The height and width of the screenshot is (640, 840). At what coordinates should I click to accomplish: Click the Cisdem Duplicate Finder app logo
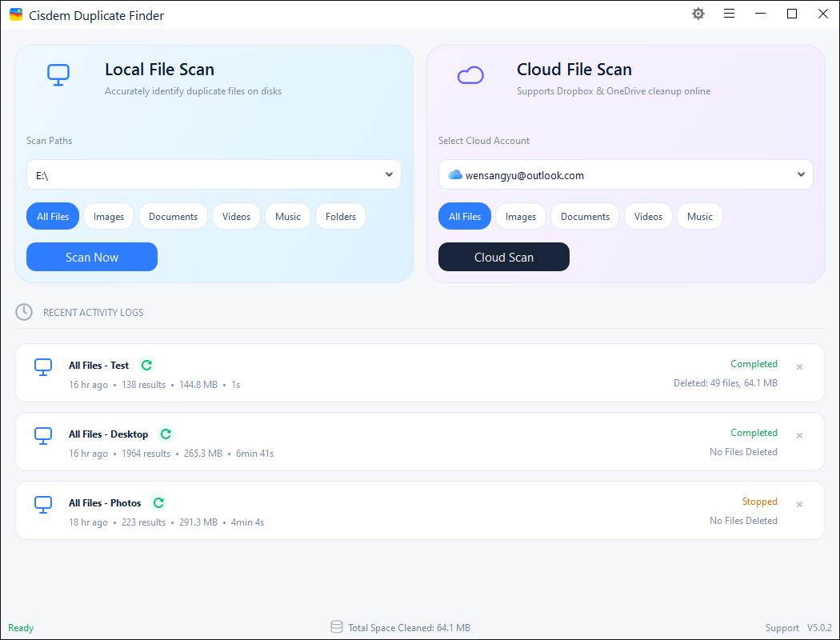click(16, 15)
